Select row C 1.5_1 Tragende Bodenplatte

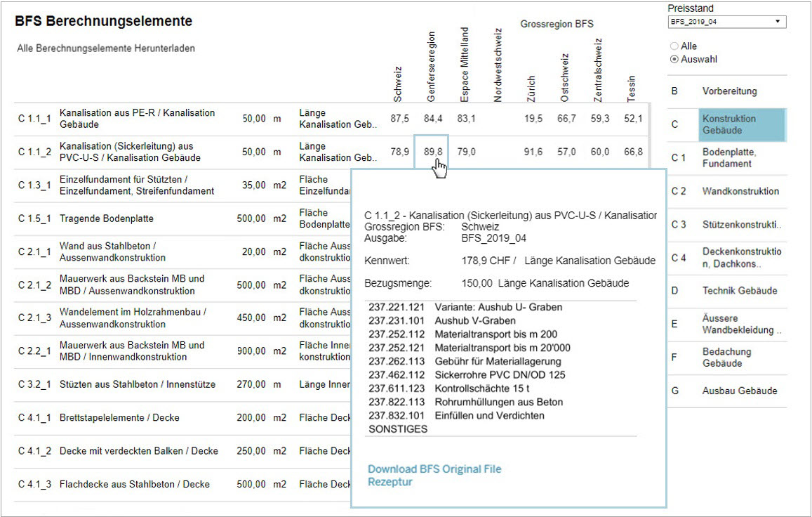tap(182, 218)
